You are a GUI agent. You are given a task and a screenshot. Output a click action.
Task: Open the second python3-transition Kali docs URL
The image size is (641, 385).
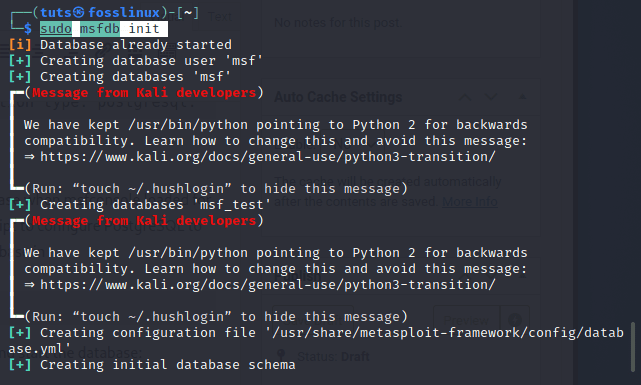click(x=268, y=284)
